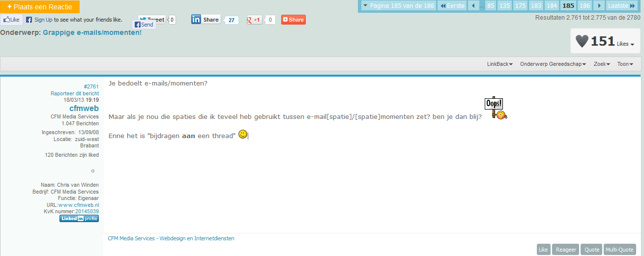Click the Oops sign smiley in the post
The width and height of the screenshot is (644, 256).
pos(496,108)
